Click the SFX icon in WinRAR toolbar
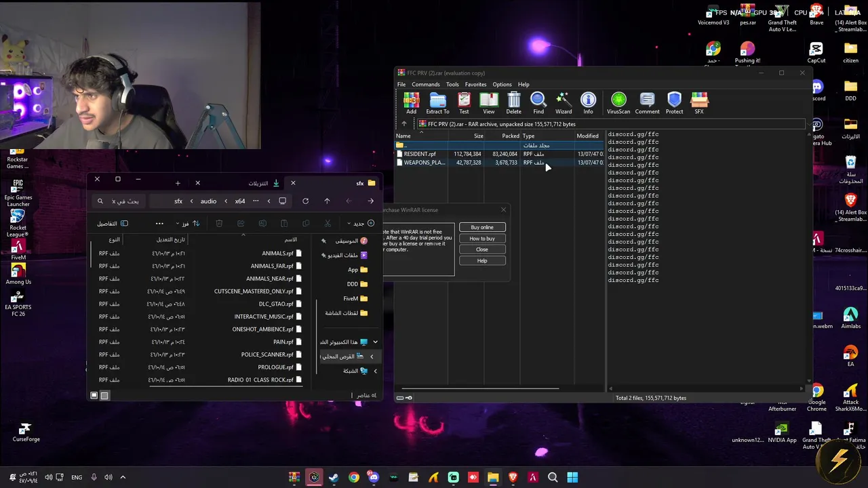The height and width of the screenshot is (488, 868). click(699, 103)
